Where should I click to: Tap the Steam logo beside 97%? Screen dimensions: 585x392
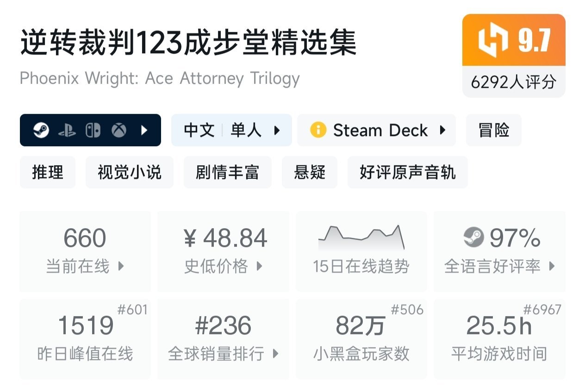(x=473, y=238)
